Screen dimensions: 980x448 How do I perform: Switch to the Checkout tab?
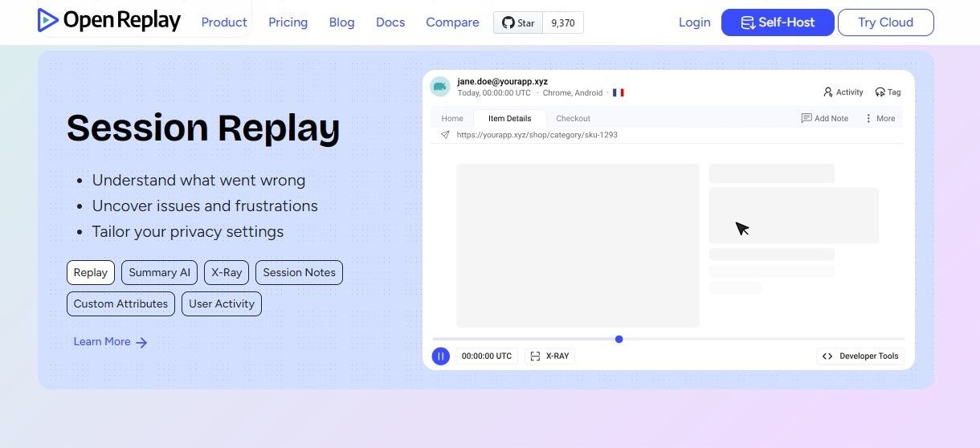tap(573, 118)
